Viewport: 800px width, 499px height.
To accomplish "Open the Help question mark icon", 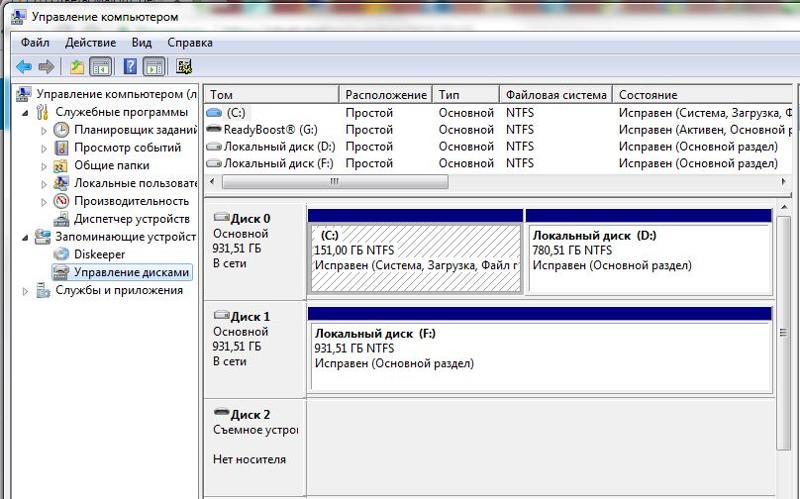I will pos(130,66).
